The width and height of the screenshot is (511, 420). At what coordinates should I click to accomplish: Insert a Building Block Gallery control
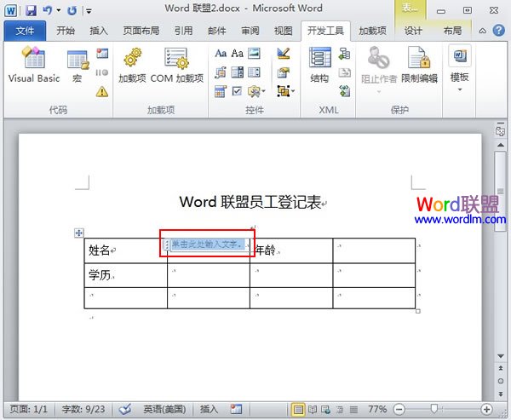[221, 72]
